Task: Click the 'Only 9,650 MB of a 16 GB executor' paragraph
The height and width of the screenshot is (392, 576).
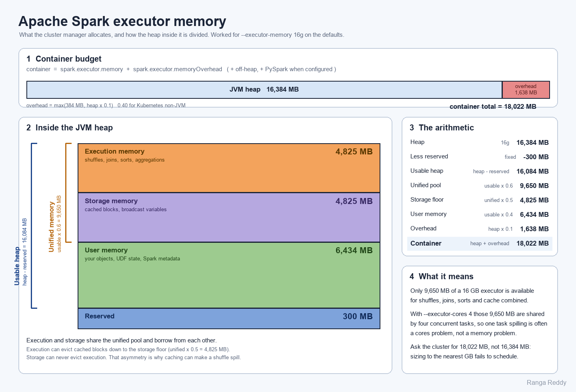Action: (472, 296)
